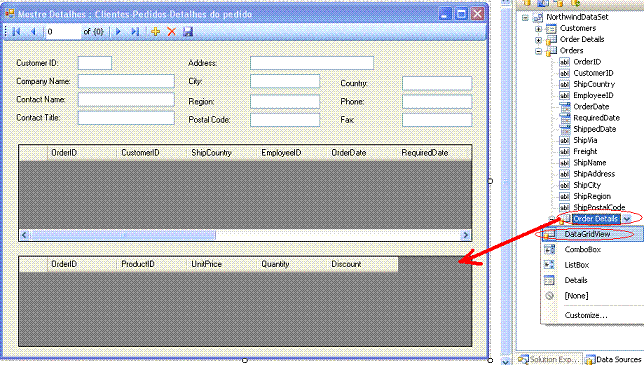
Task: Go to first record in navigator
Action: click(x=16, y=32)
